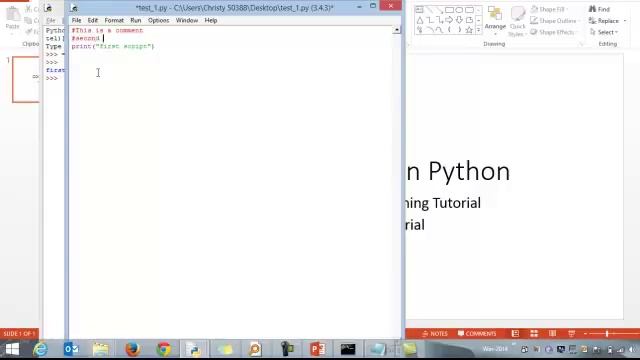Select the Text Box shape in gallery
This screenshot has height=360, width=640.
(419, 10)
